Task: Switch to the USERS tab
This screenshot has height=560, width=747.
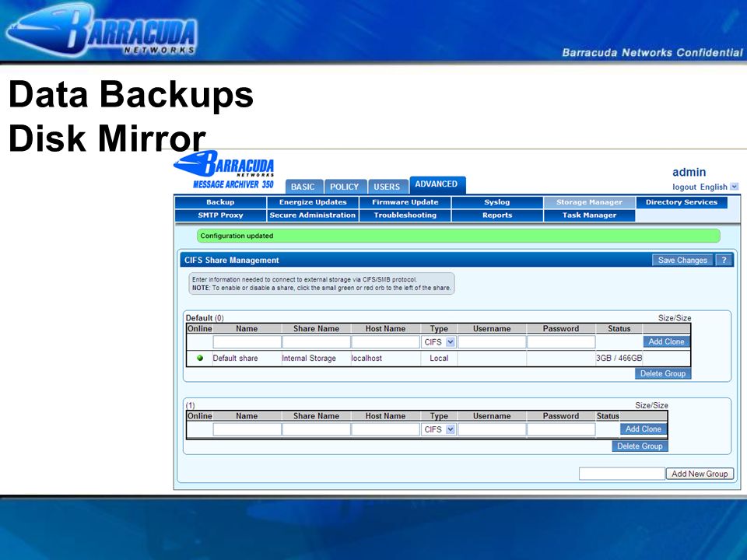Action: 387,187
